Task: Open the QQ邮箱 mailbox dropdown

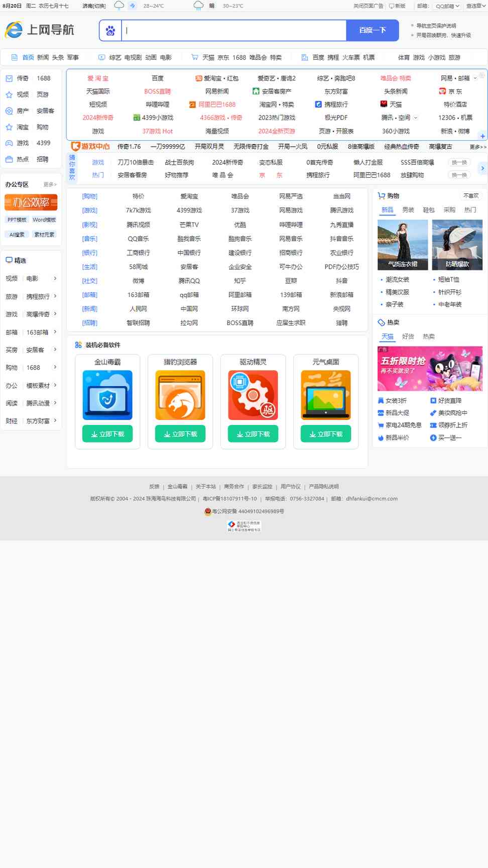Action: (x=447, y=6)
